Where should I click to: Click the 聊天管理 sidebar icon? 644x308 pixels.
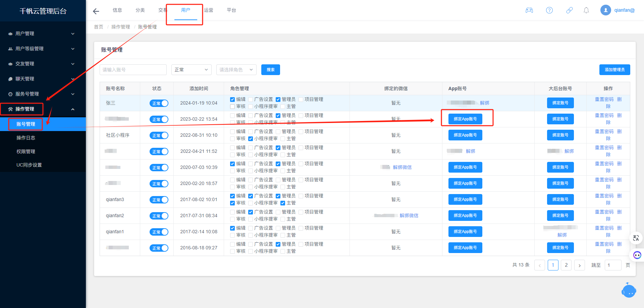tap(10, 79)
